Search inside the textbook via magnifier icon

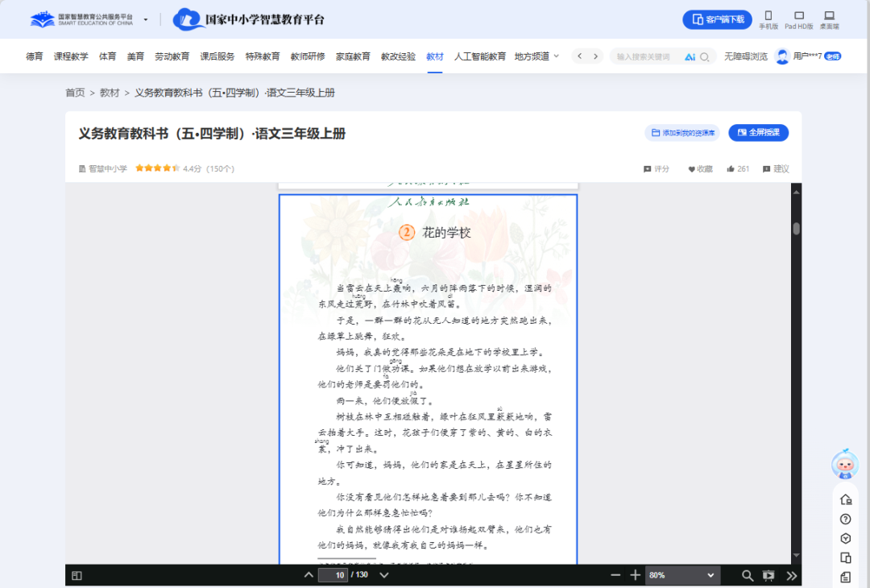747,575
